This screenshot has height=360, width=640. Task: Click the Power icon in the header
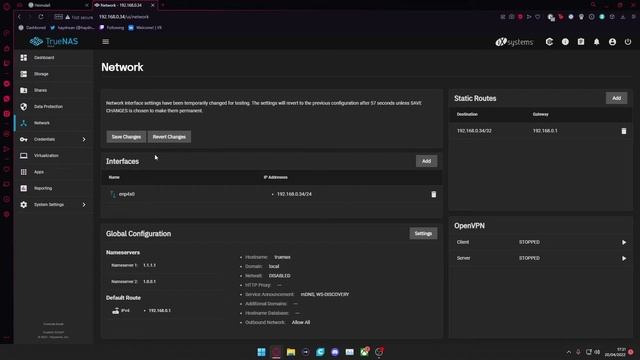(x=628, y=42)
